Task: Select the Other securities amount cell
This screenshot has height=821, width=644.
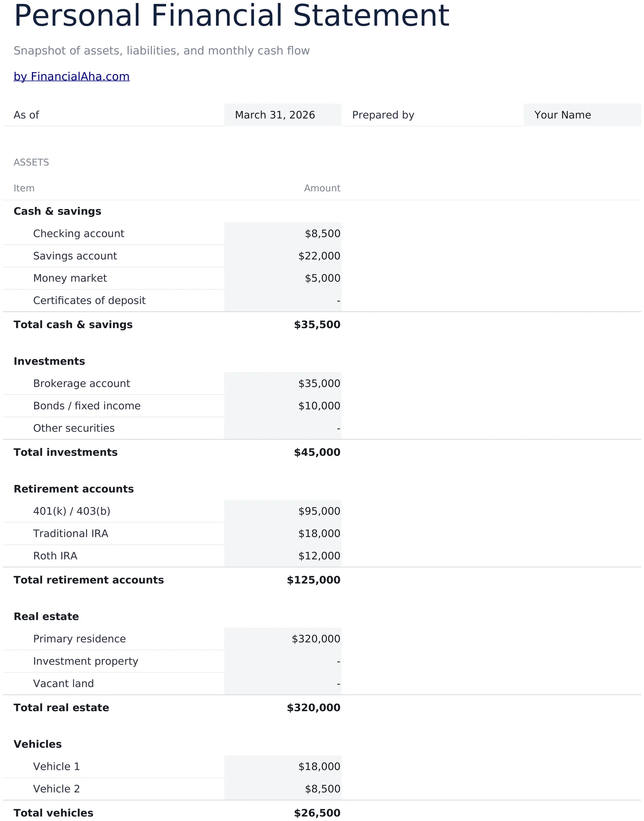Action: 283,428
